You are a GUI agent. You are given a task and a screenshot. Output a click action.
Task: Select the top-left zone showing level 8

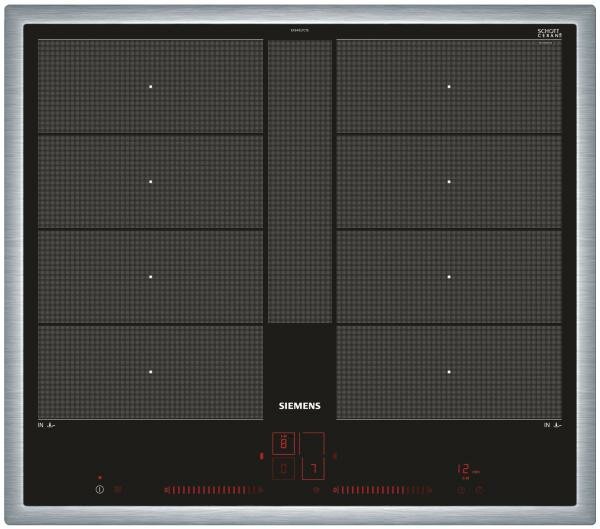click(284, 443)
